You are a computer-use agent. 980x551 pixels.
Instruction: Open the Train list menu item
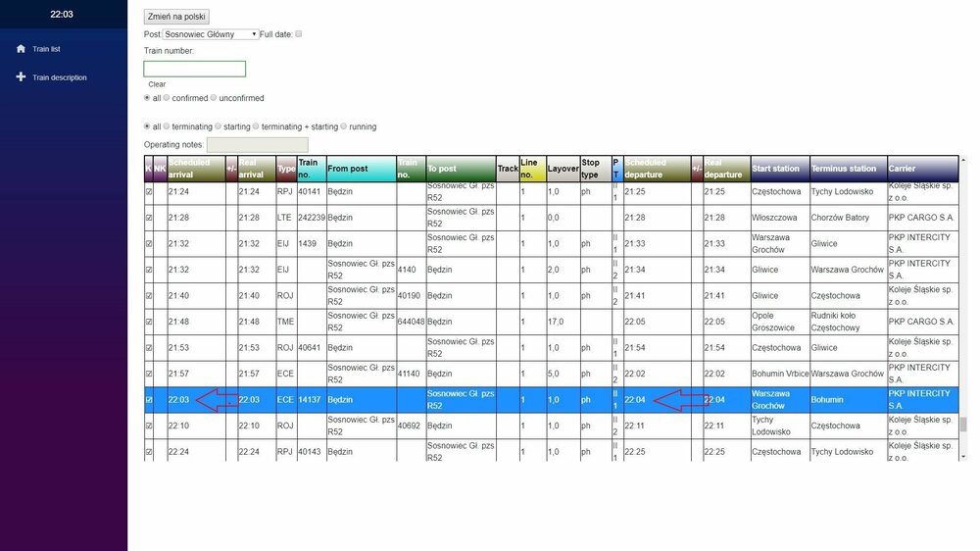pyautogui.click(x=46, y=48)
